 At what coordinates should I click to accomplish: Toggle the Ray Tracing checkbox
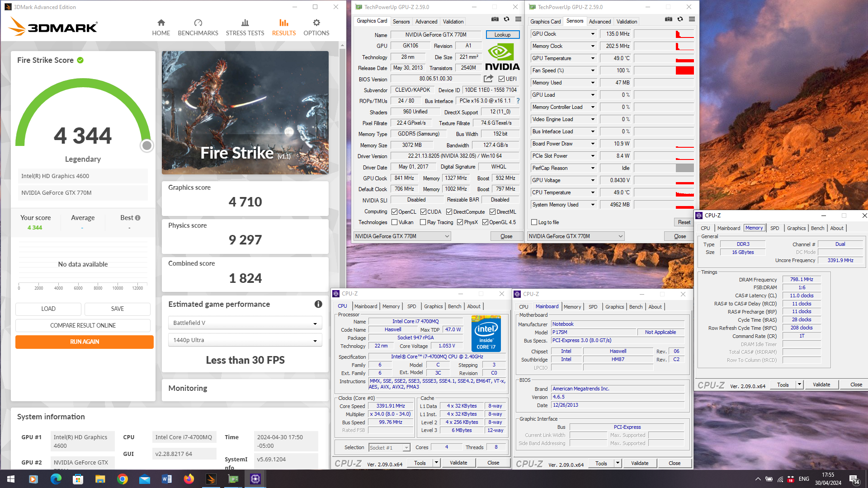click(423, 222)
